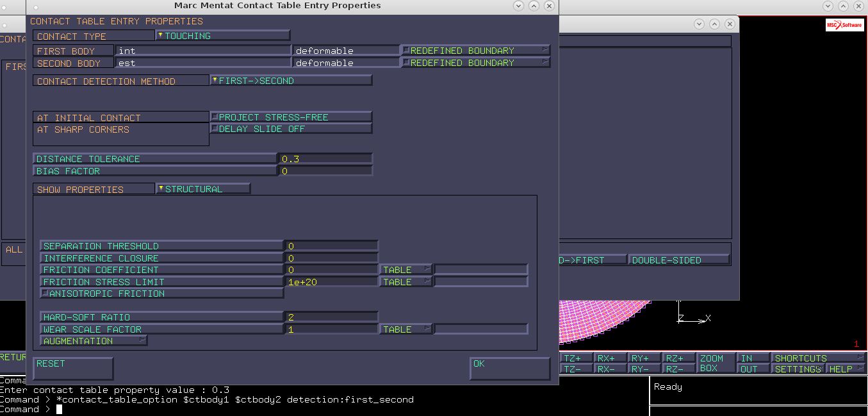Enable ANISOTROPIC FRICTION checkbox
Screen dimensions: 868x416
(162, 294)
